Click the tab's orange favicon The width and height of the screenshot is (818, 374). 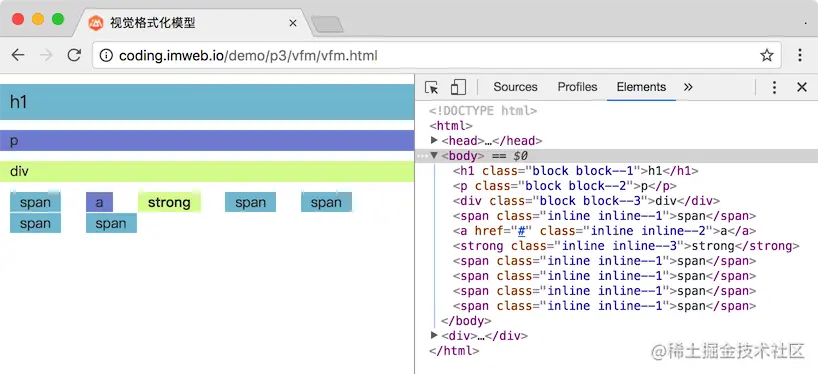pyautogui.click(x=96, y=23)
